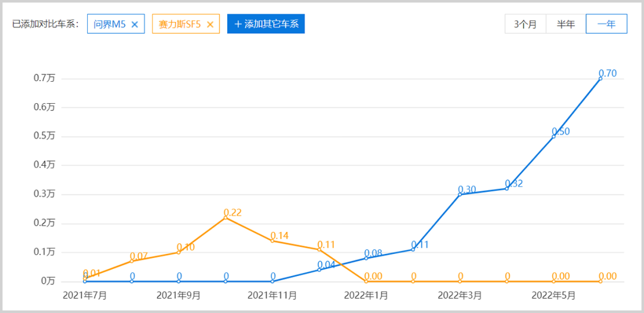The width and height of the screenshot is (644, 313).
Task: Click the 2021年11月 x-axis label
Action: click(x=272, y=295)
